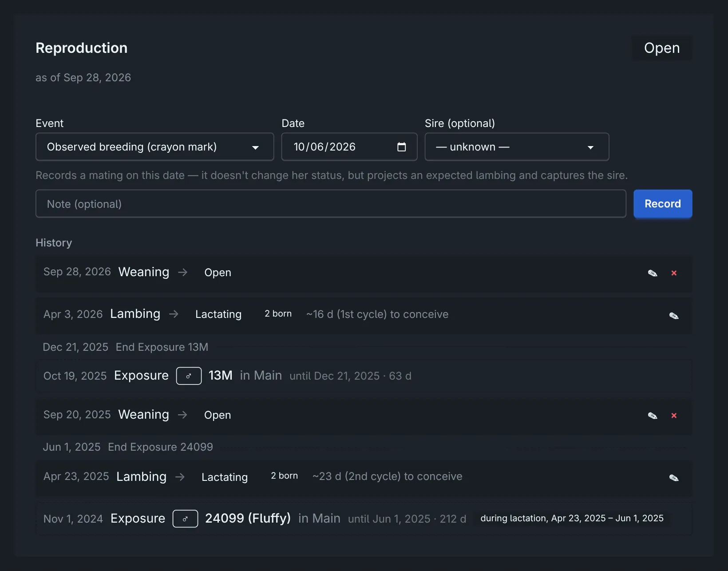Edit the Sep 28, 2026 Weaning entry
The width and height of the screenshot is (728, 571).
tap(653, 273)
